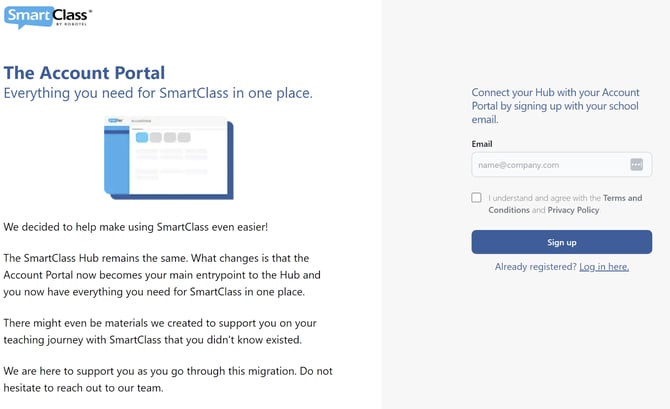Click the highlighted blue tile in portal illustration
The width and height of the screenshot is (670, 409).
[x=142, y=138]
